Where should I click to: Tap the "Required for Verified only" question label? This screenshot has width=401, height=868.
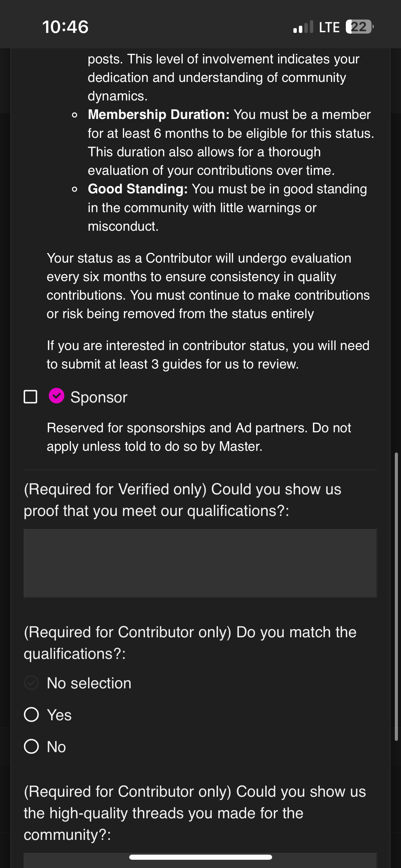point(182,500)
